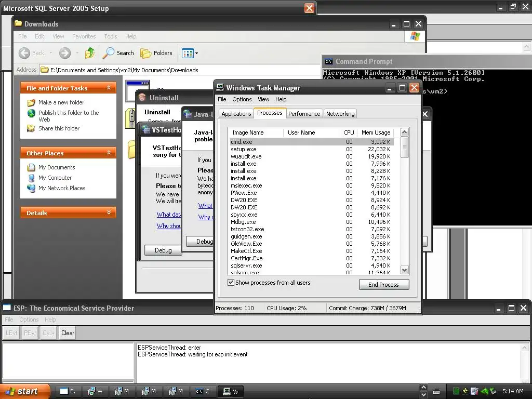Click the Up folder icon in Downloads toolbar

click(x=90, y=53)
